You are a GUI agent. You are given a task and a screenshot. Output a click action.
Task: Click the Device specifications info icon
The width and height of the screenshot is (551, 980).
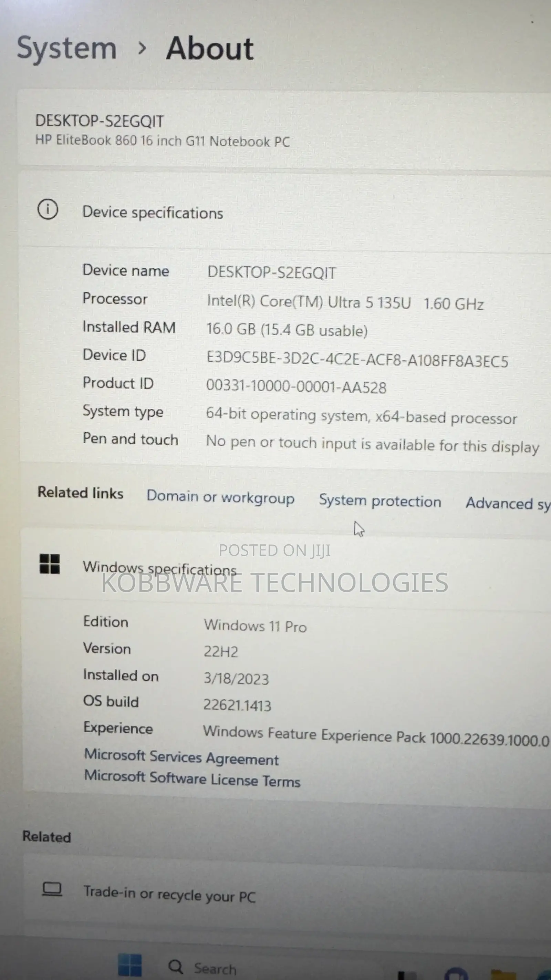pos(48,210)
